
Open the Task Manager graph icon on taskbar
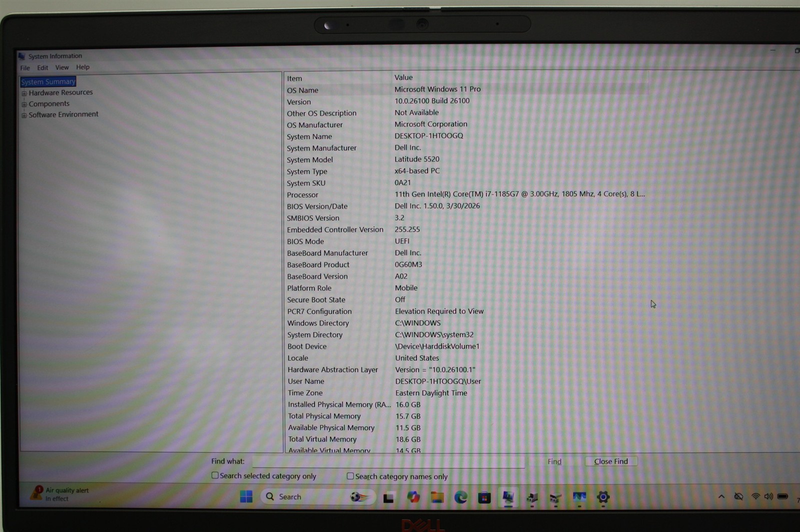(x=579, y=497)
